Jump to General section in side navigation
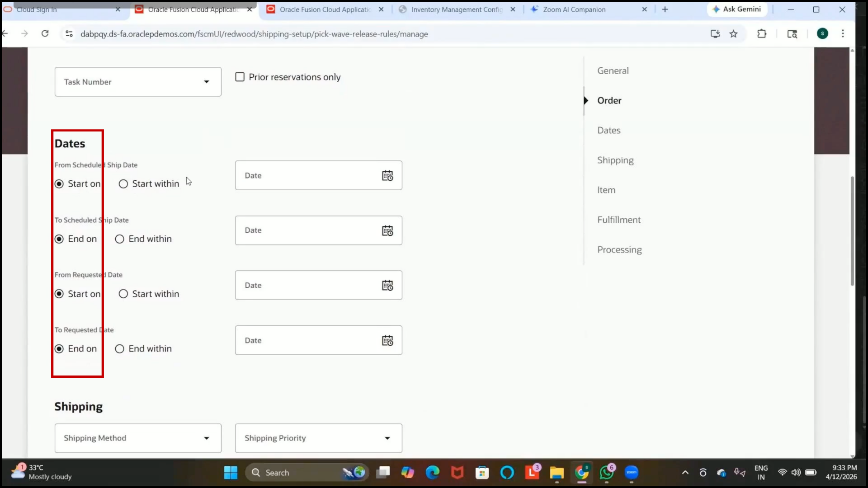The image size is (868, 488). 613,71
